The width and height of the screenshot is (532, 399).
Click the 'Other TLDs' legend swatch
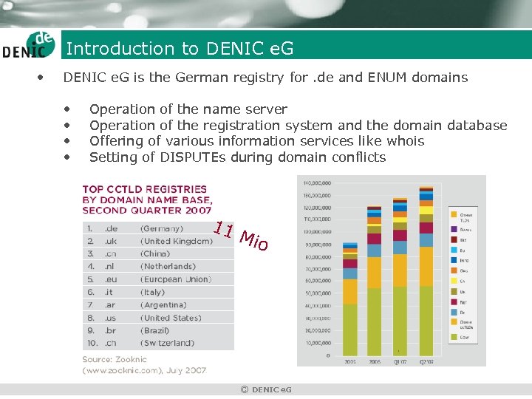point(454,215)
